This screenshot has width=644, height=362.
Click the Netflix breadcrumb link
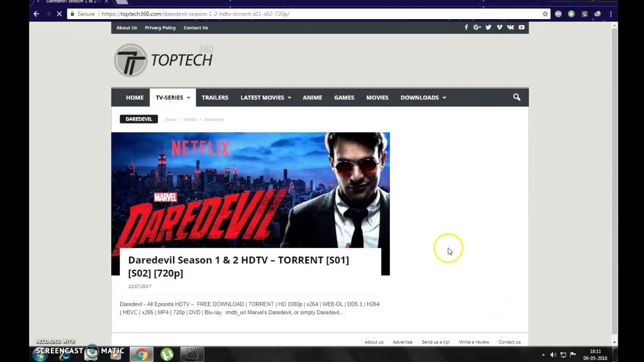tap(190, 119)
